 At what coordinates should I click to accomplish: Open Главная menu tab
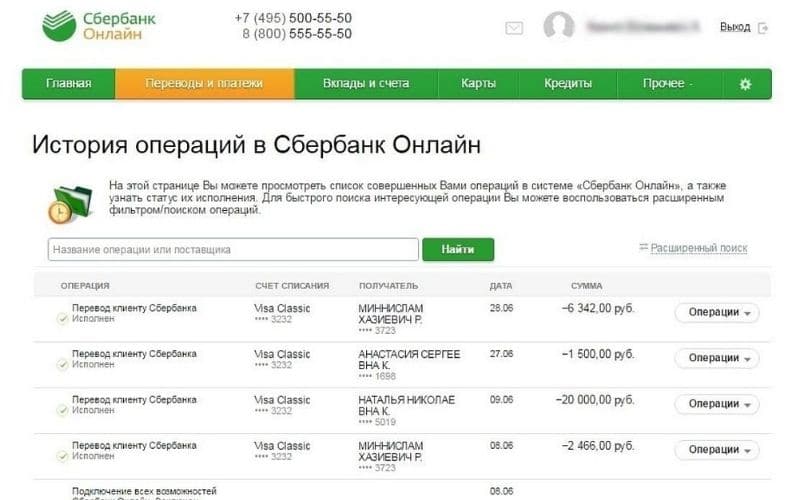(x=68, y=84)
